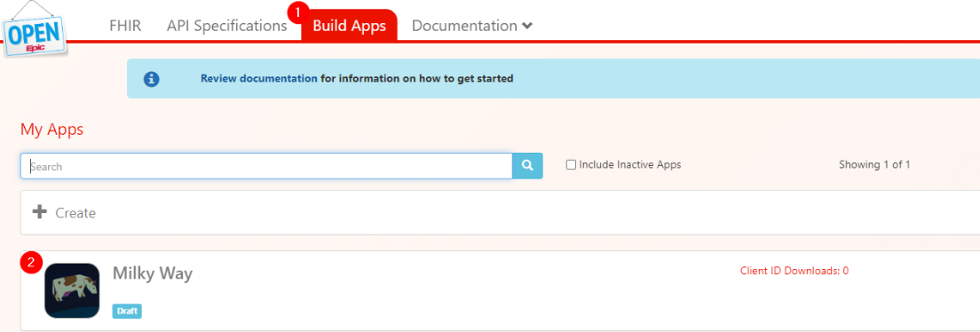Open the Milky Way cow app thumbnail
The width and height of the screenshot is (980, 332).
pyautogui.click(x=72, y=291)
